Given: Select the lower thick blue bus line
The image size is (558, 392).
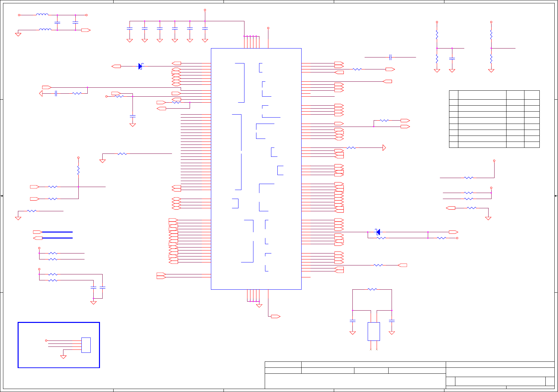Looking at the screenshot, I should click(x=57, y=238).
